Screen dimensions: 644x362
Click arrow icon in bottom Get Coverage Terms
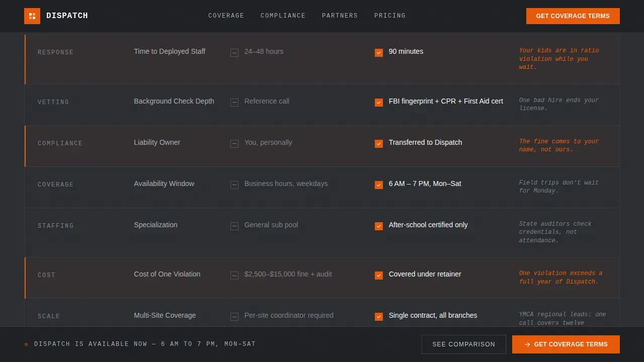coord(527,344)
